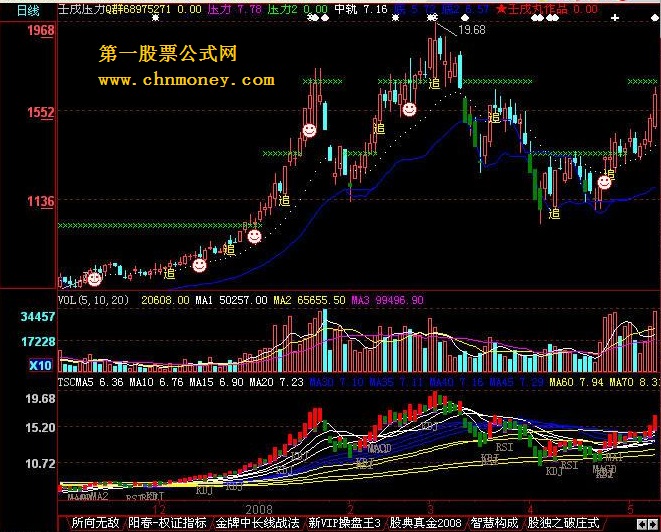Click the 34457 volume axis label

tap(38, 317)
